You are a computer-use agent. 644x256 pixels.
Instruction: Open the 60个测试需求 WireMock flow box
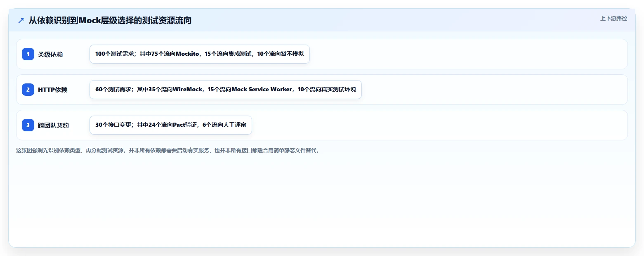click(226, 90)
